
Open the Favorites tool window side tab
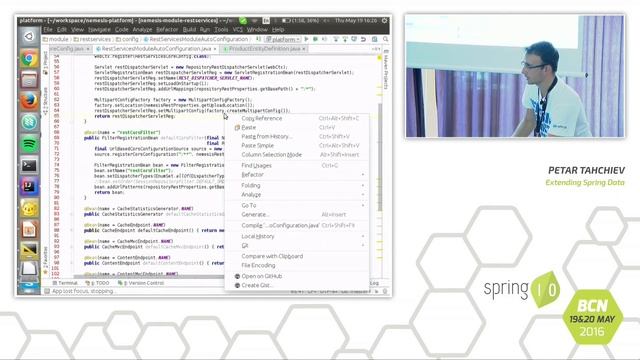coord(45,261)
